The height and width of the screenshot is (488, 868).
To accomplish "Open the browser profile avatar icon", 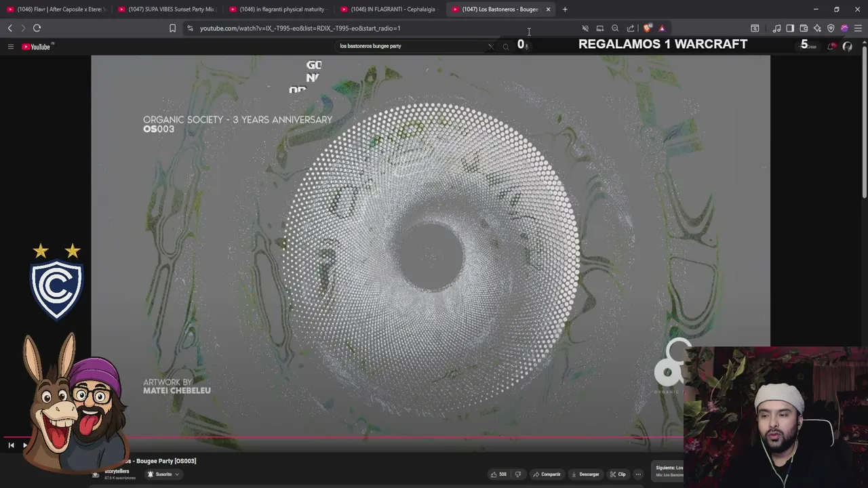I will (x=844, y=28).
